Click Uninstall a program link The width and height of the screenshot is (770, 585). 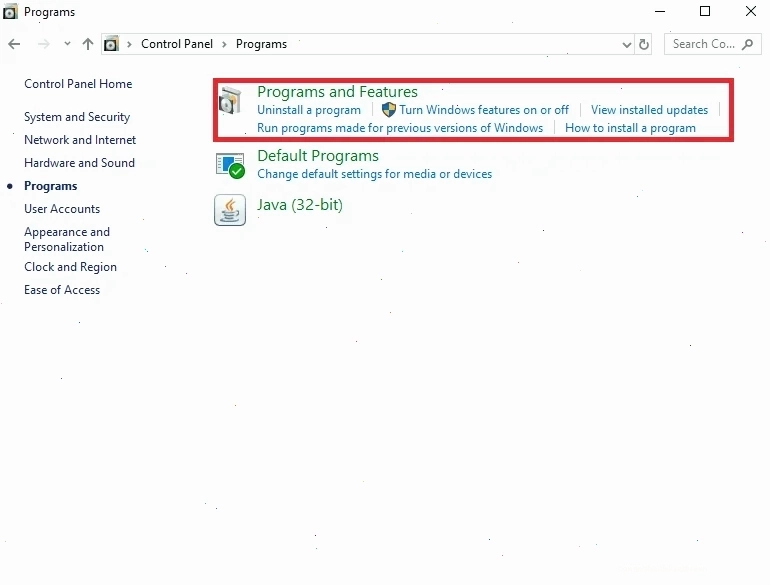point(309,110)
